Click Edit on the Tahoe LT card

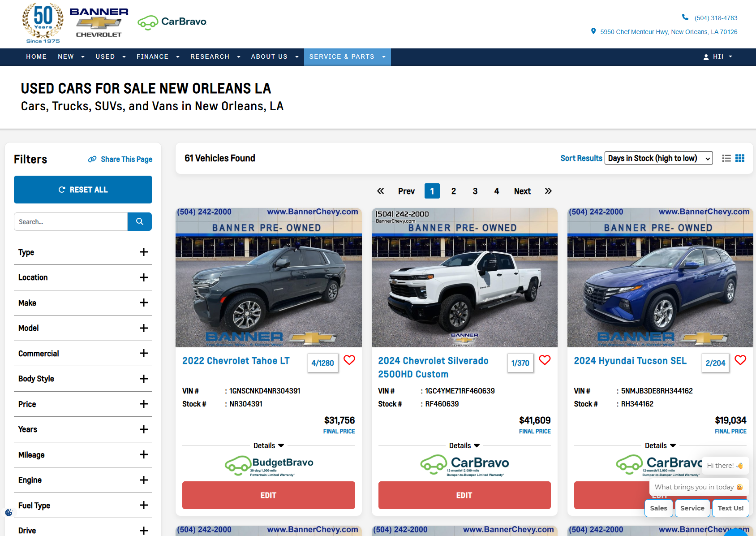click(x=269, y=495)
